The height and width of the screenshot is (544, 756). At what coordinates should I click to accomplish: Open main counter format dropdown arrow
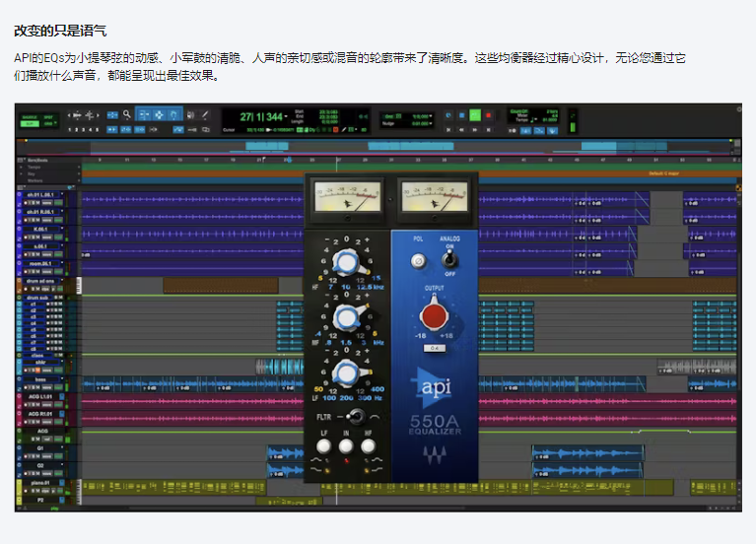(x=286, y=116)
